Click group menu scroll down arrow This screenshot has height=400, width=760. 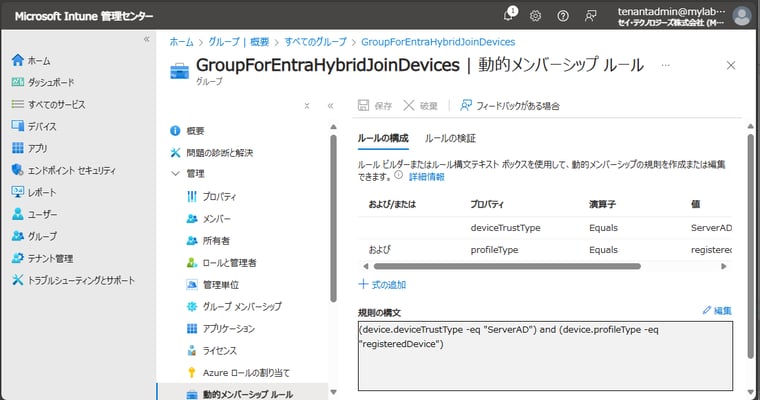333,392
